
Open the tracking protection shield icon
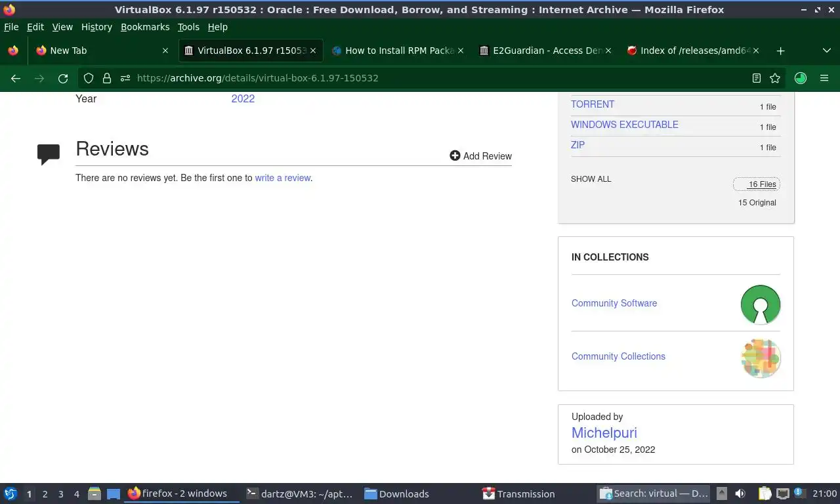coord(89,78)
